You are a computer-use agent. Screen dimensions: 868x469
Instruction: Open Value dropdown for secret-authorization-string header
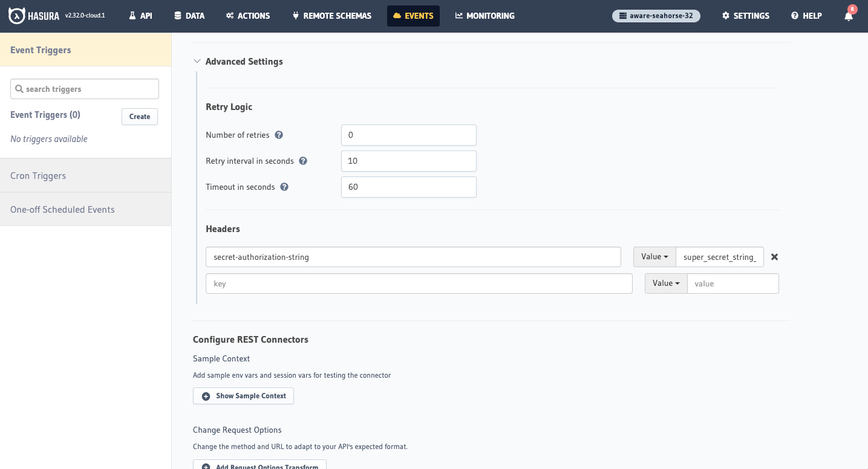(654, 257)
